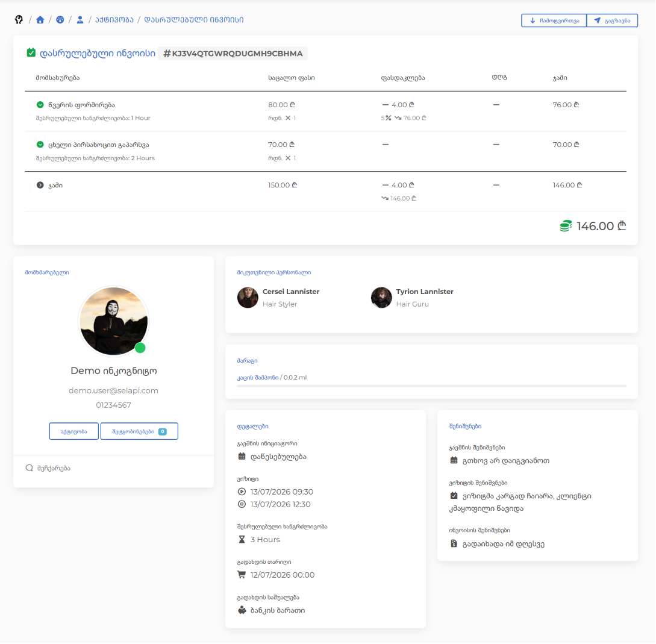Click visit end 13/07/2026 12:30
The image size is (656, 644).
coord(280,504)
